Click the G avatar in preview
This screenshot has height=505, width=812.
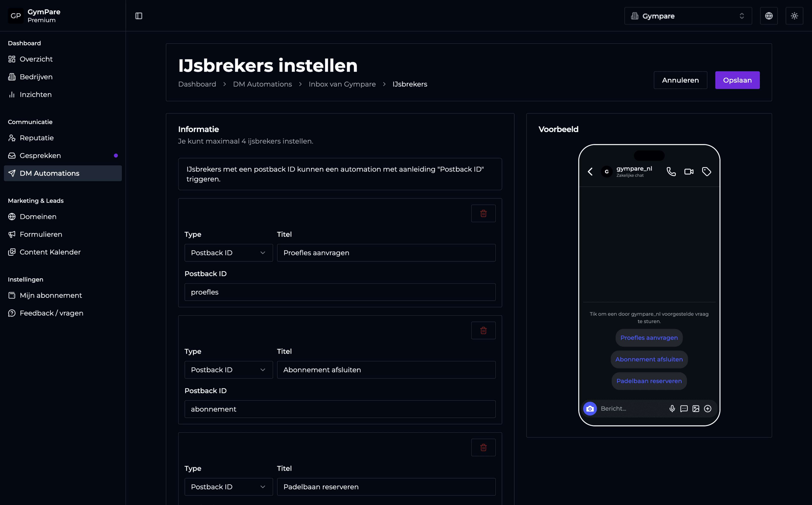click(606, 172)
